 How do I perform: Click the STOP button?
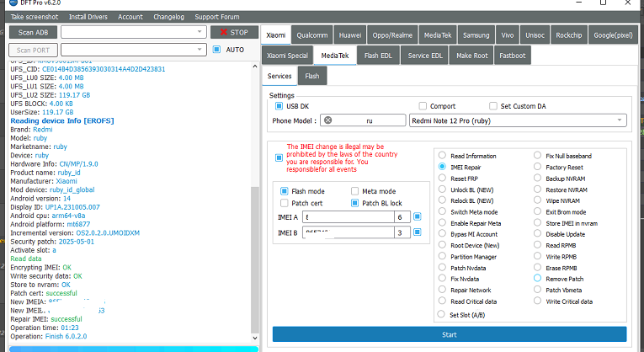coord(235,32)
